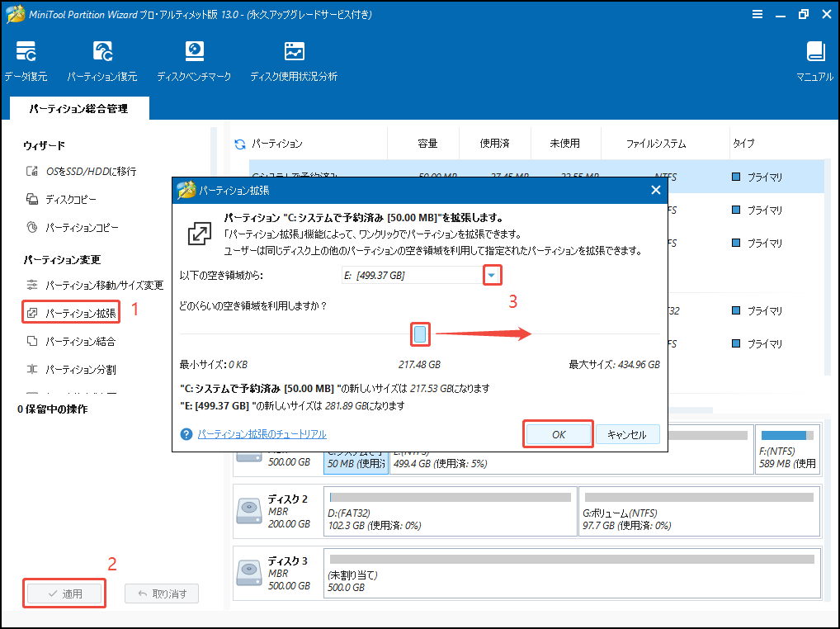The image size is (840, 629).
Task: Expand the free-space source dropdown arrow
Action: coord(492,276)
